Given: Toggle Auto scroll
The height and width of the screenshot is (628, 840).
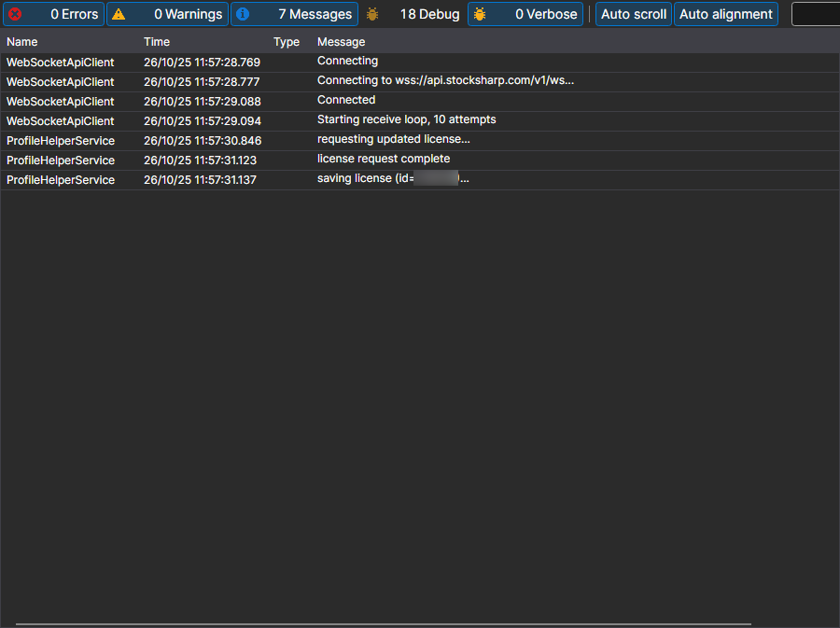Looking at the screenshot, I should pyautogui.click(x=633, y=14).
